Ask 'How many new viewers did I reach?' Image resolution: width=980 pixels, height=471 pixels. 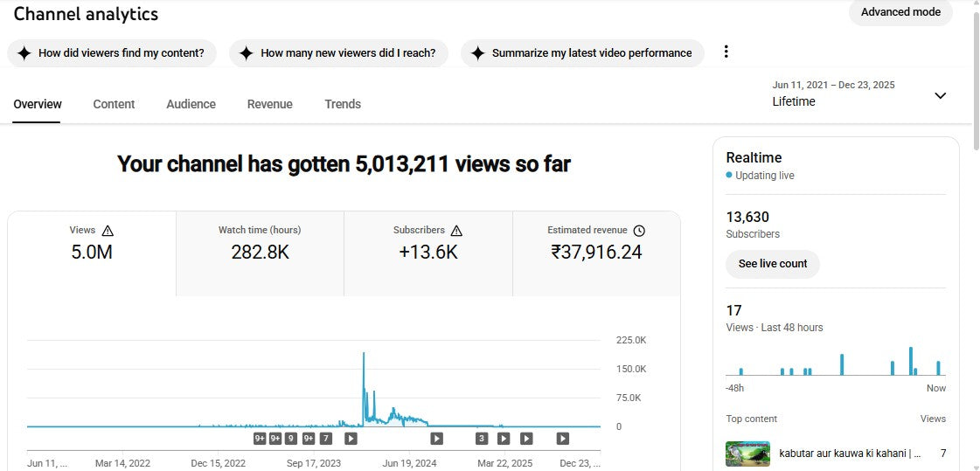(338, 53)
